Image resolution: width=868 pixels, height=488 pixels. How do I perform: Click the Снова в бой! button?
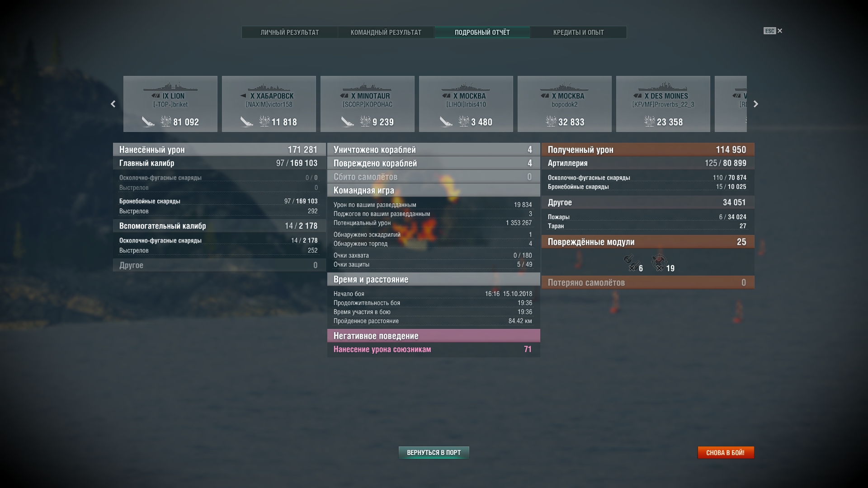[726, 453]
